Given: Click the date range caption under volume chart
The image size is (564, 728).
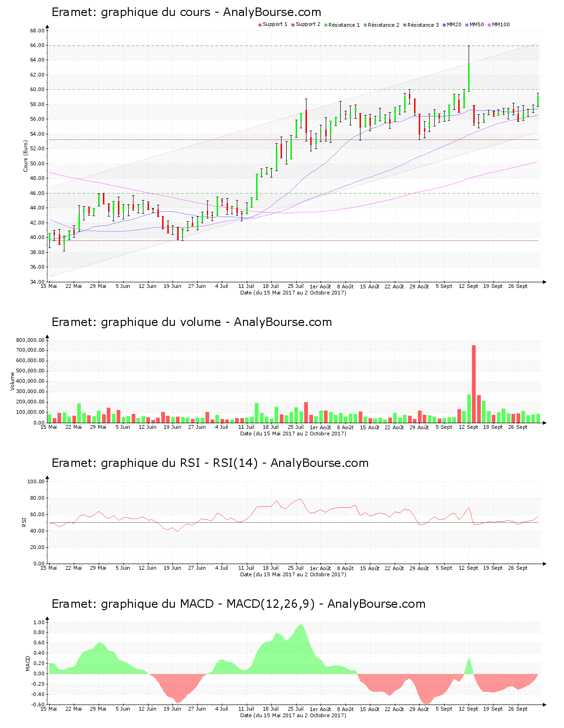Looking at the screenshot, I should coord(293,434).
